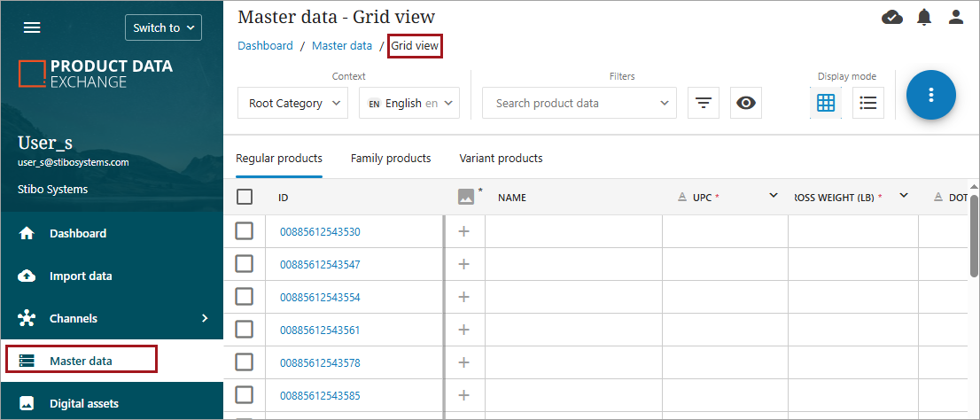This screenshot has height=420, width=980.
Task: Open product ID 00885612543561 link
Action: [x=320, y=331]
